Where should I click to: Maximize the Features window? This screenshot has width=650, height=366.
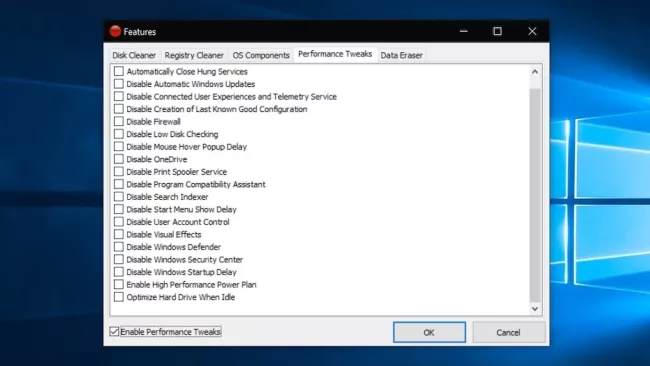[x=497, y=31]
